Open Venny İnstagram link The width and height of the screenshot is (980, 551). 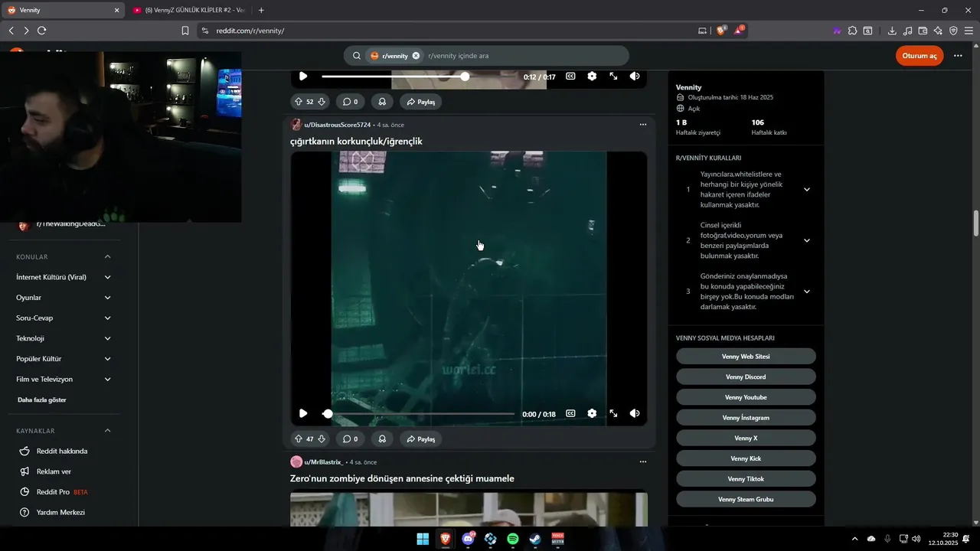point(746,418)
